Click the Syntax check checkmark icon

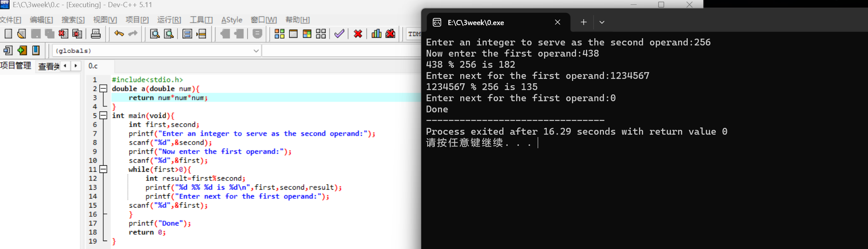coord(339,34)
